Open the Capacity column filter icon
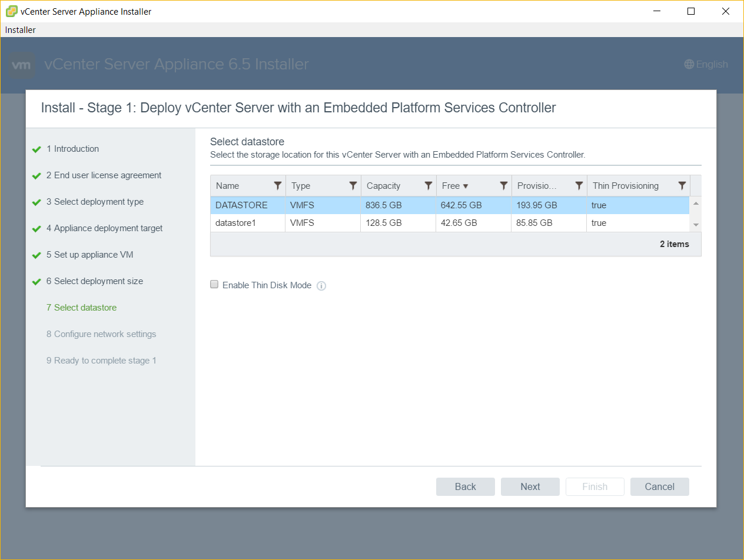 tap(429, 186)
